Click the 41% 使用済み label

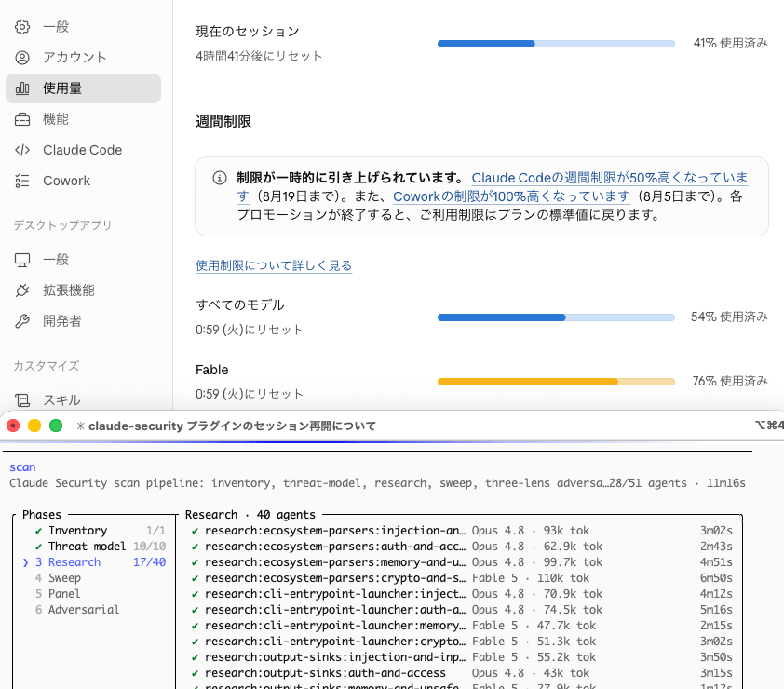[x=730, y=44]
